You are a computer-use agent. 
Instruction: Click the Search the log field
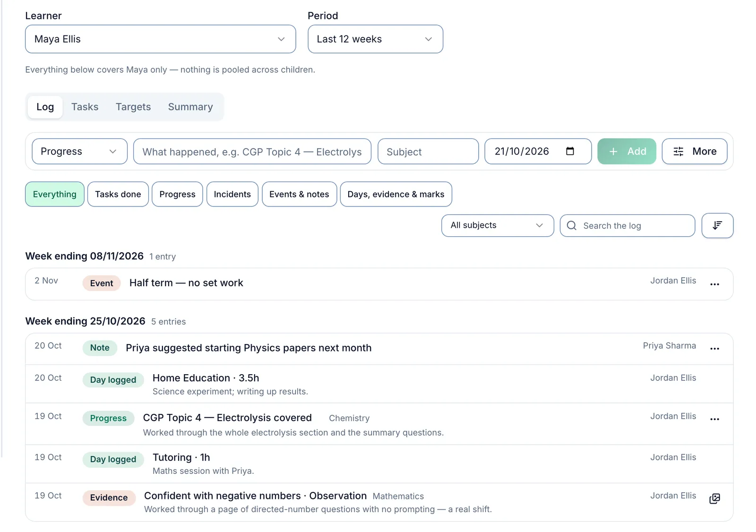point(627,225)
